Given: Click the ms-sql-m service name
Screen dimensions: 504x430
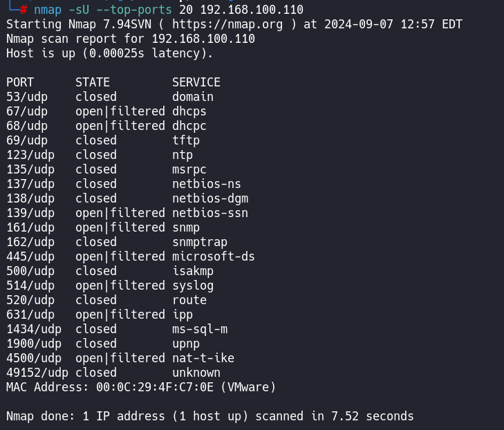Looking at the screenshot, I should (200, 329).
